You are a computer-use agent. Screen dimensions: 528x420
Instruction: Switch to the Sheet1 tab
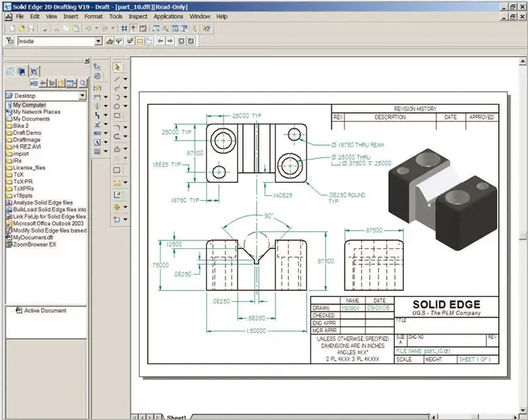point(176,417)
